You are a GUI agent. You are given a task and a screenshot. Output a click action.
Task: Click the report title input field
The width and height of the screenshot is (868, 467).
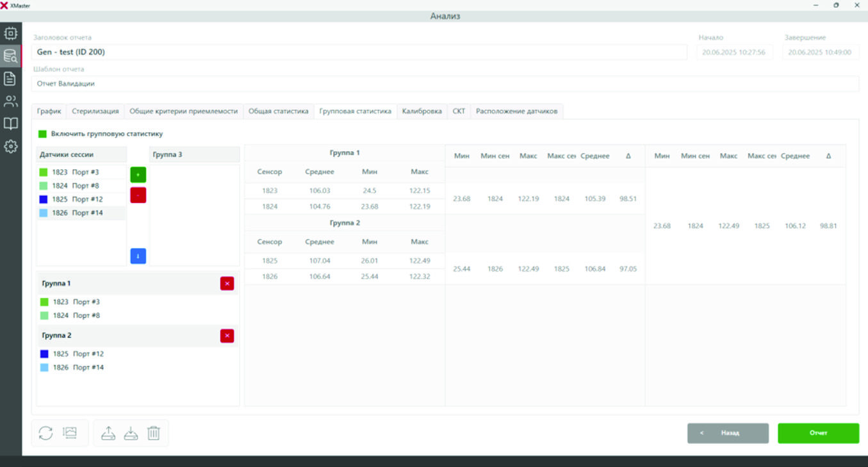coord(359,52)
